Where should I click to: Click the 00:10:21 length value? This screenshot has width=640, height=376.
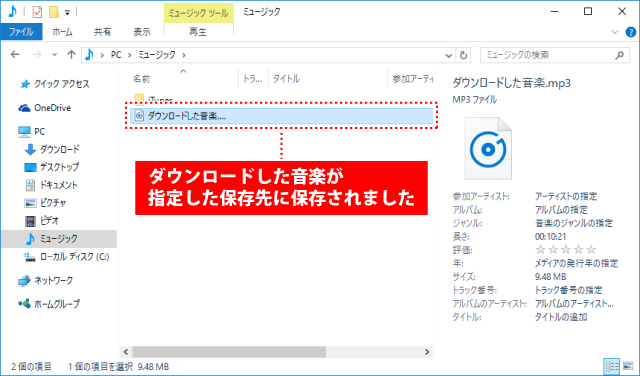pyautogui.click(x=550, y=237)
